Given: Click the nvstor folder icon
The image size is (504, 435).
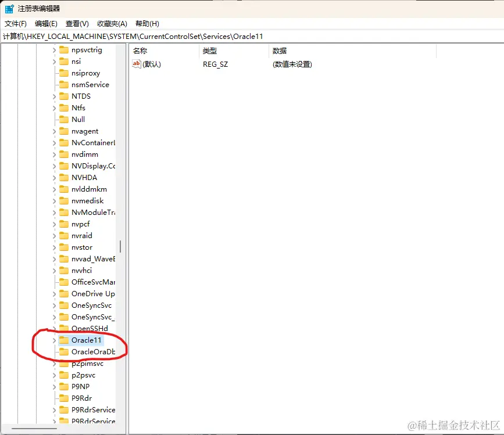Looking at the screenshot, I should pos(64,247).
